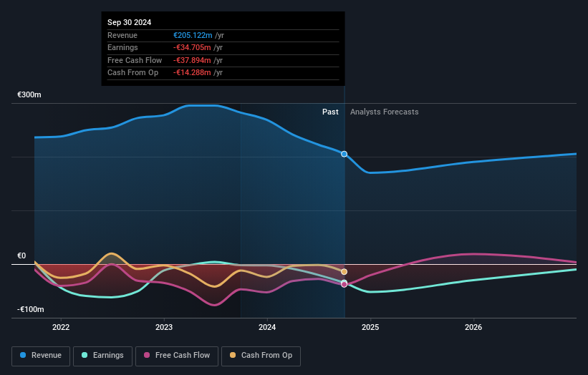Click the 2025 x-axis label
588x375 pixels.
coord(370,327)
